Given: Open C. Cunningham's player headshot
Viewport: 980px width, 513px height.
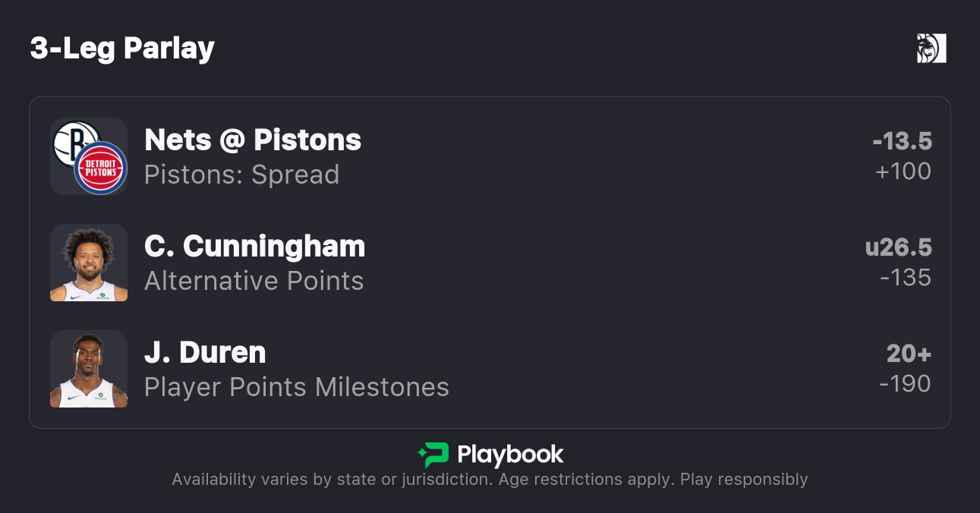Looking at the screenshot, I should [89, 263].
